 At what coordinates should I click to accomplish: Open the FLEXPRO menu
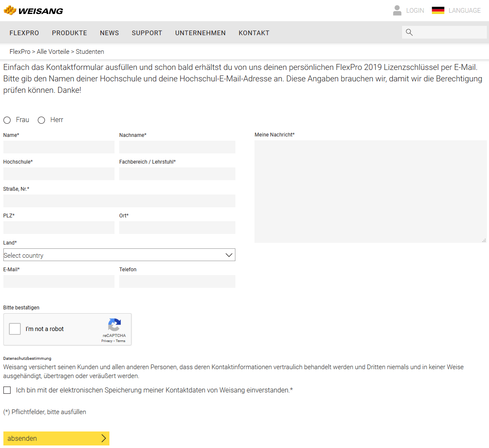[x=24, y=33]
